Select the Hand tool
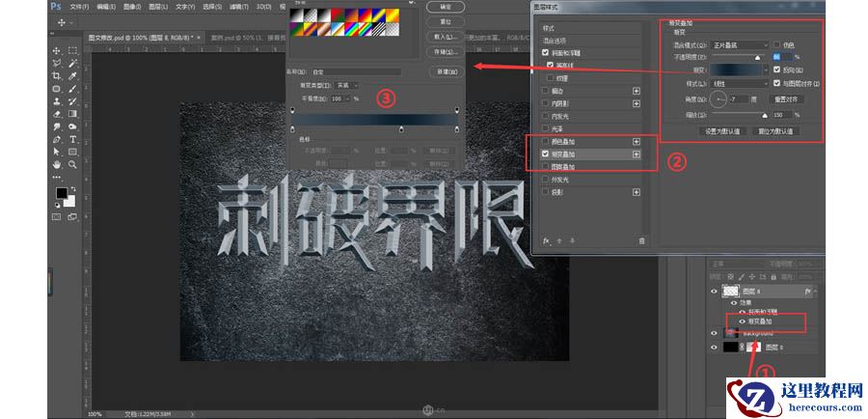 [x=57, y=164]
